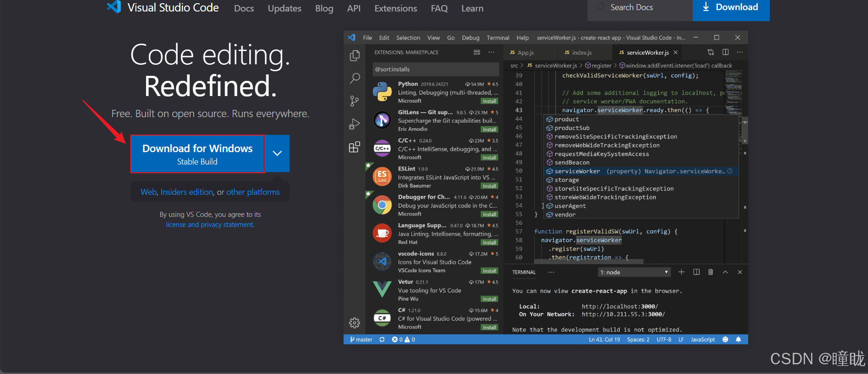Click the open changes icon in editor

(x=711, y=52)
